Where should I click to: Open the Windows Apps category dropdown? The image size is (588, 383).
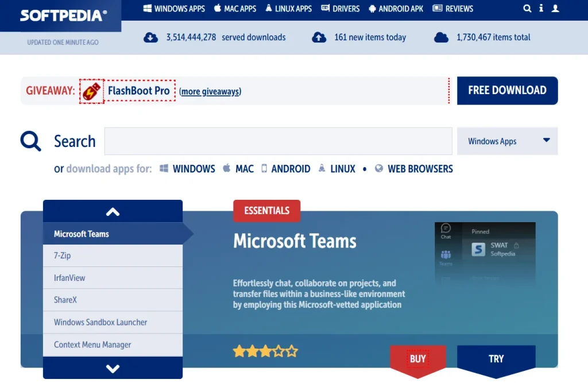coord(508,141)
